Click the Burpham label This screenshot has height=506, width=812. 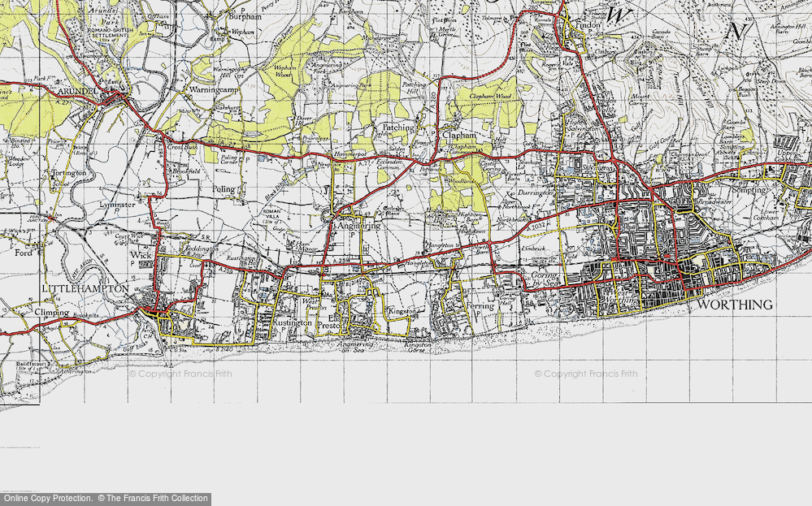pos(245,16)
